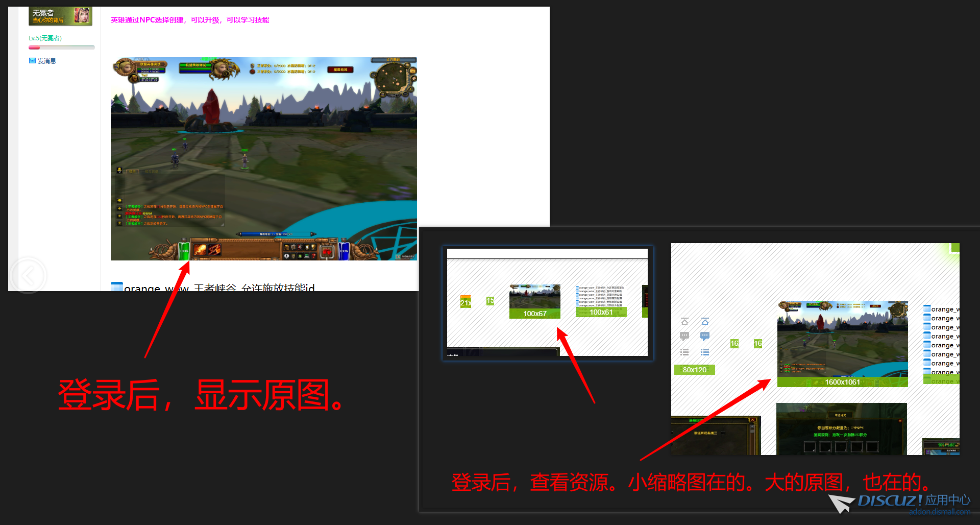
Task: Click the blue upload arrow icon
Action: (705, 321)
